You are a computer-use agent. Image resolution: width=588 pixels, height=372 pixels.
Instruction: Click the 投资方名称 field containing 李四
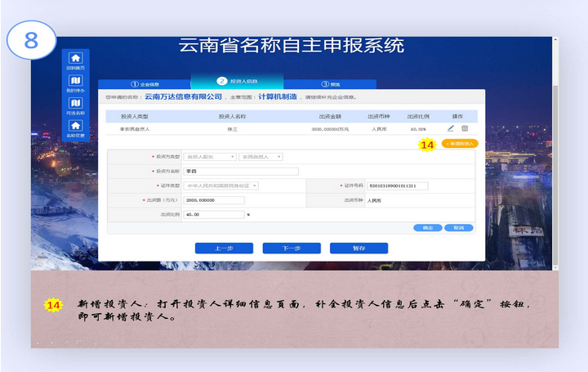pyautogui.click(x=242, y=171)
